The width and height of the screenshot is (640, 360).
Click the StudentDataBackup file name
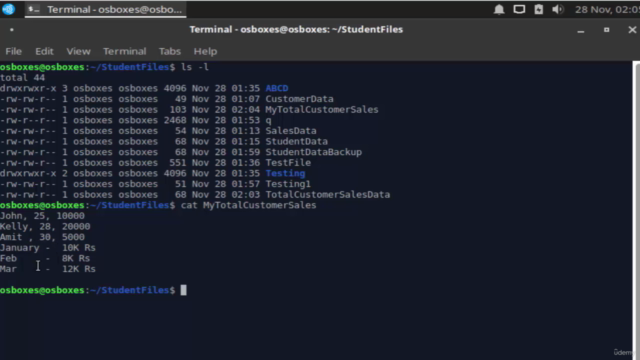click(x=313, y=152)
